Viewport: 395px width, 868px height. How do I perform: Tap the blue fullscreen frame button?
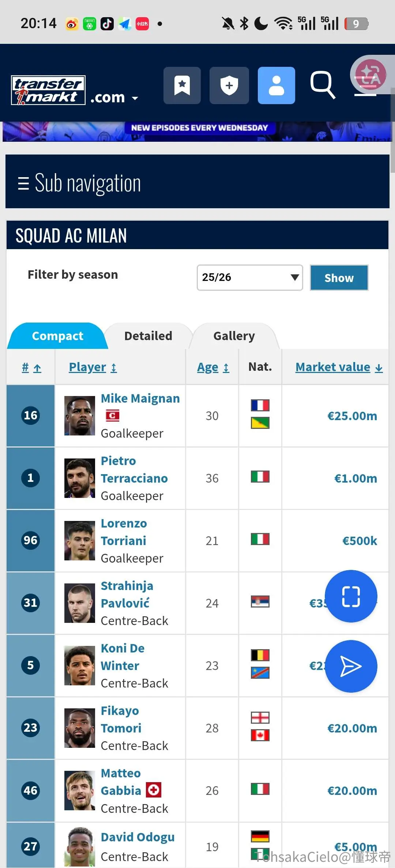pos(351,596)
